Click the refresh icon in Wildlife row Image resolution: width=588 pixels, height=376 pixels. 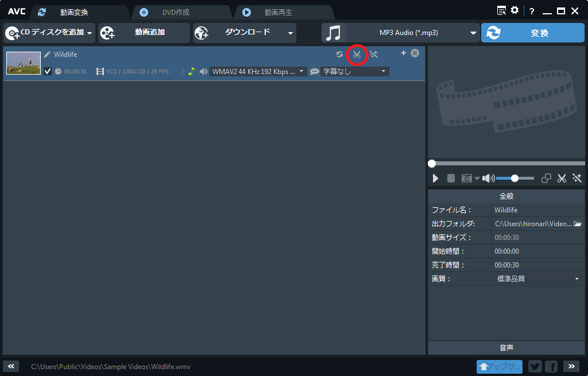[x=339, y=55]
